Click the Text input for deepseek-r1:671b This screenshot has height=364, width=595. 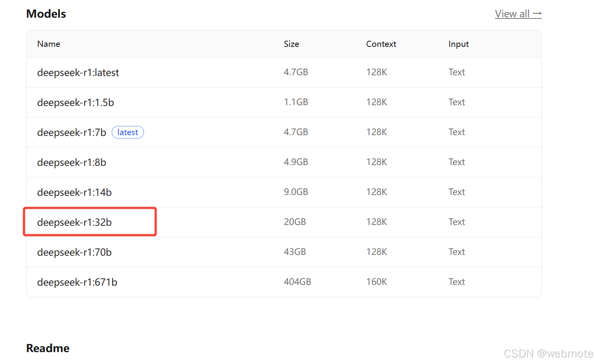457,282
